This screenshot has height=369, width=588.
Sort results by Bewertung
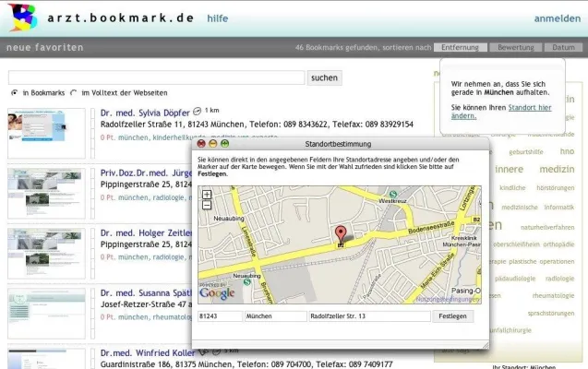point(516,48)
